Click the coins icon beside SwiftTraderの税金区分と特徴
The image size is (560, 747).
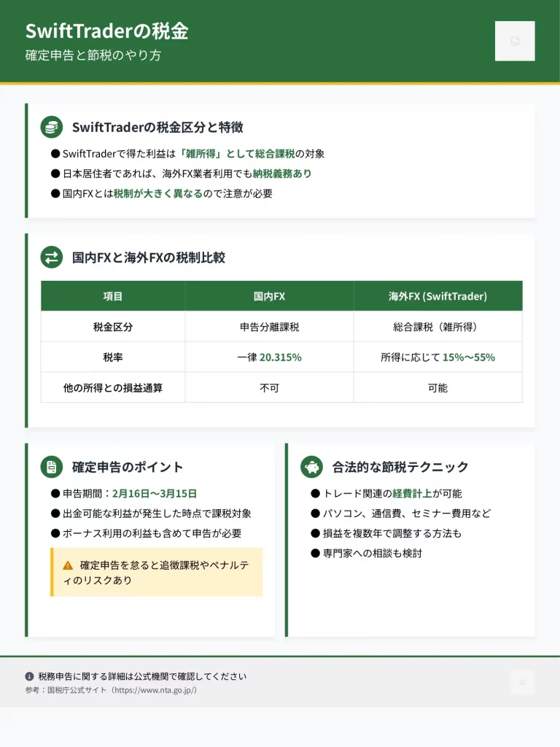click(52, 127)
